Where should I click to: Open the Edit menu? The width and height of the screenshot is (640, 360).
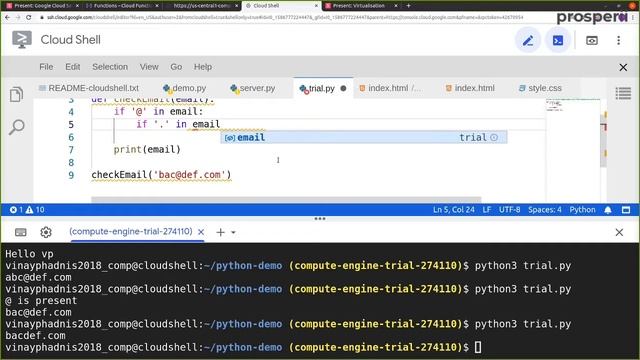[x=73, y=67]
